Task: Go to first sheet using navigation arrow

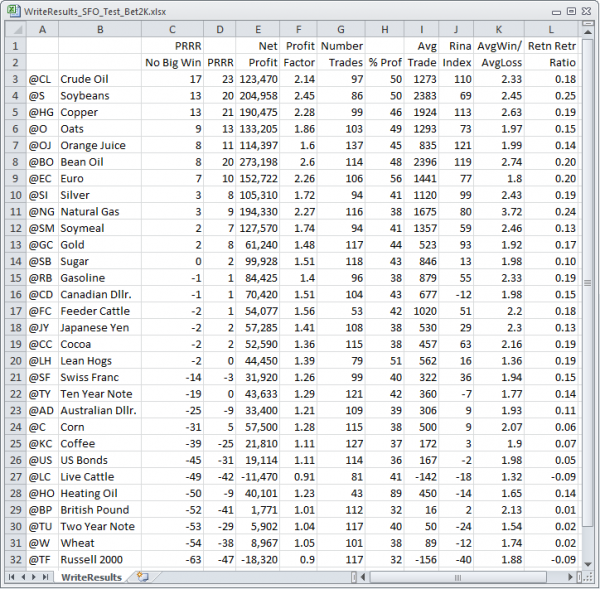Action: [x=11, y=577]
